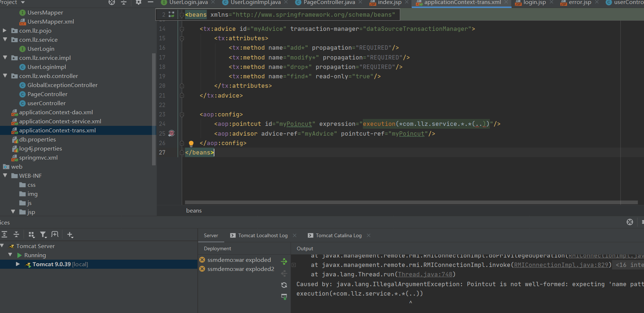
Task: Open springmvc.xml in project tree
Action: click(38, 157)
